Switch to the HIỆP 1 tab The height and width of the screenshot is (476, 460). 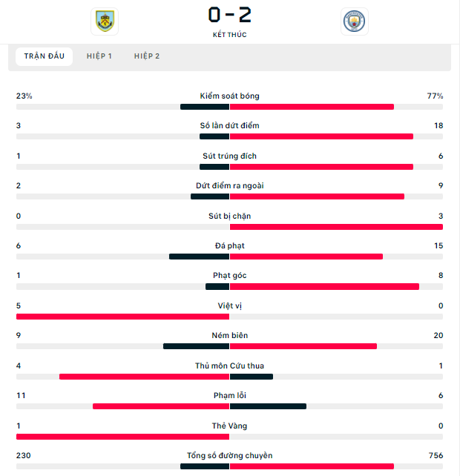(x=99, y=56)
